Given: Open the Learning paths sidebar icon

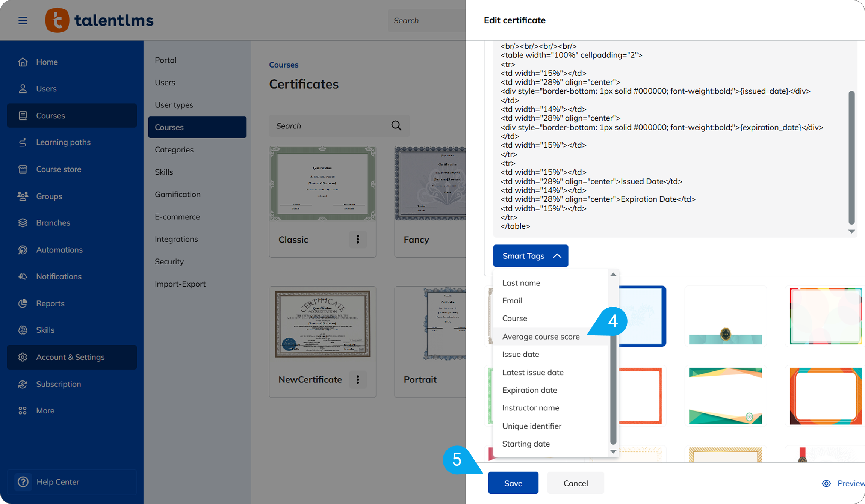Looking at the screenshot, I should (23, 142).
